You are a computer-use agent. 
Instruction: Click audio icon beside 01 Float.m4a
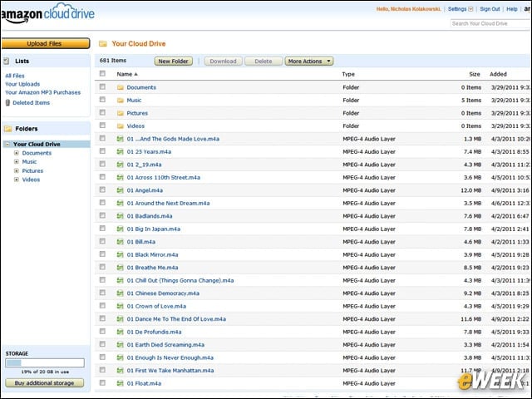(120, 383)
